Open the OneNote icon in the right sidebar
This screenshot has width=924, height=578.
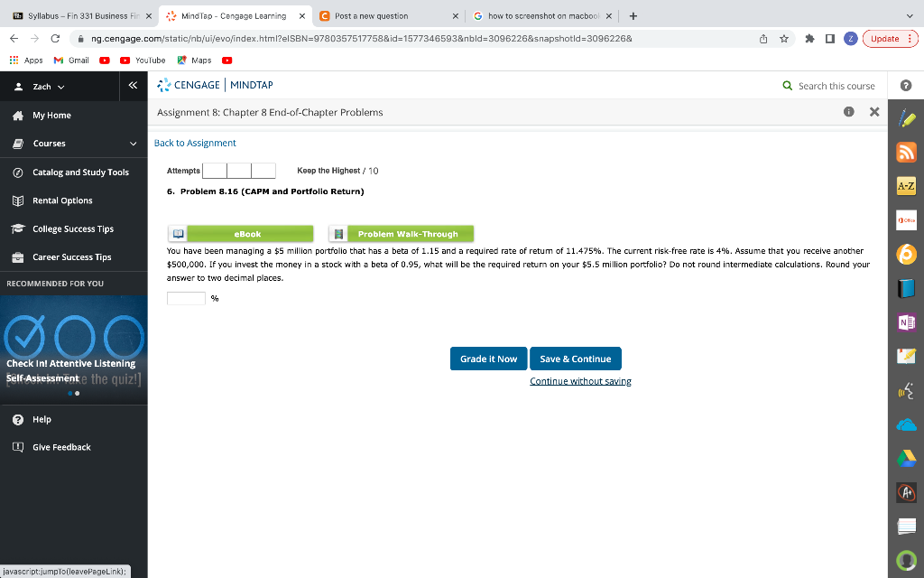905,322
